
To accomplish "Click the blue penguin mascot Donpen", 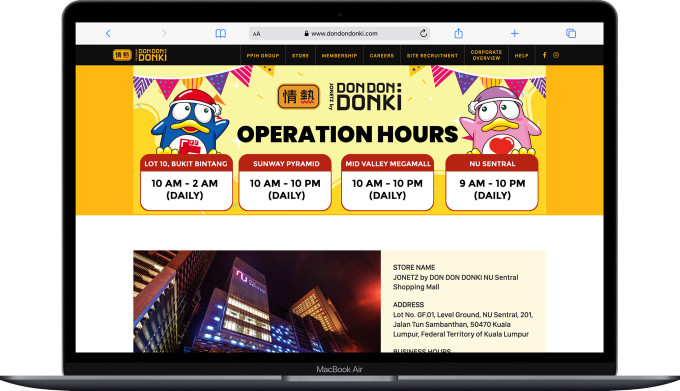I will (190, 122).
